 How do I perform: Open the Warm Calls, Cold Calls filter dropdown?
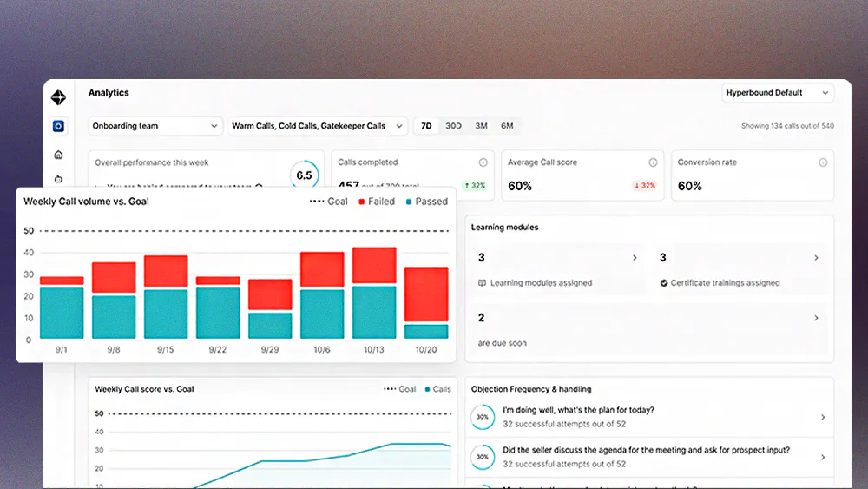(x=318, y=126)
